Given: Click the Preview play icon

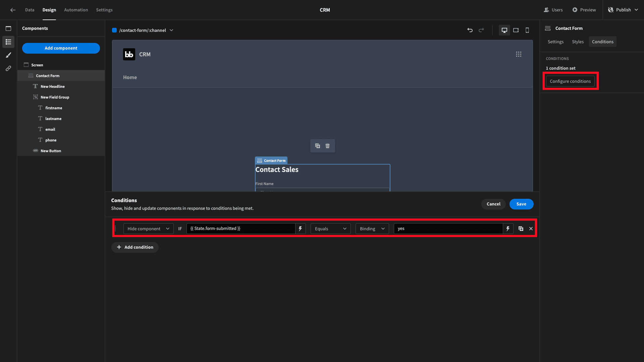Looking at the screenshot, I should tap(575, 10).
